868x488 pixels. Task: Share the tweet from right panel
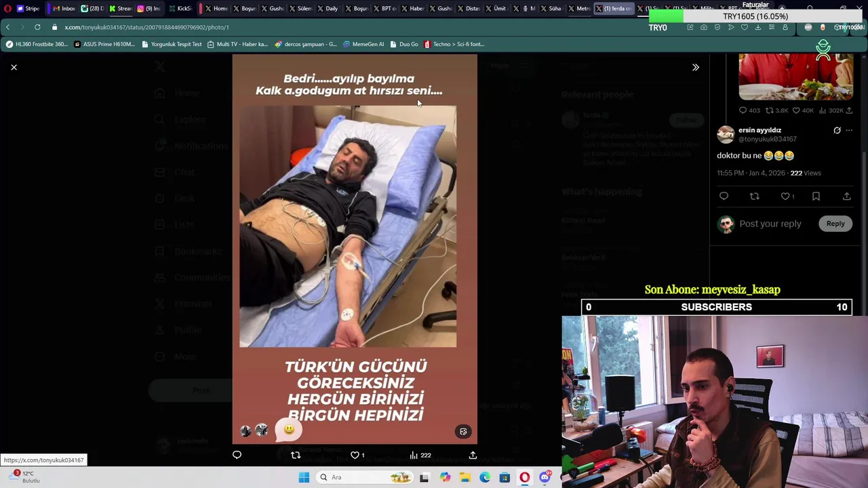tap(846, 196)
